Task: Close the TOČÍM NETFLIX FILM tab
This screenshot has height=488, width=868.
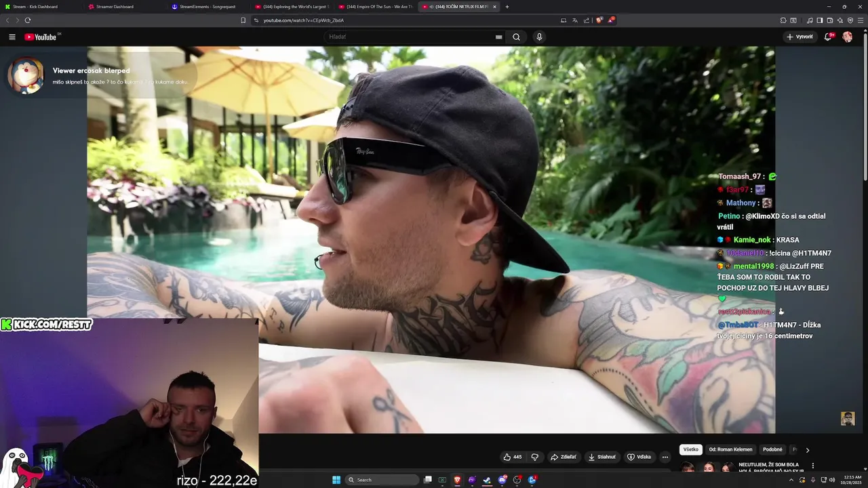Action: click(x=494, y=7)
